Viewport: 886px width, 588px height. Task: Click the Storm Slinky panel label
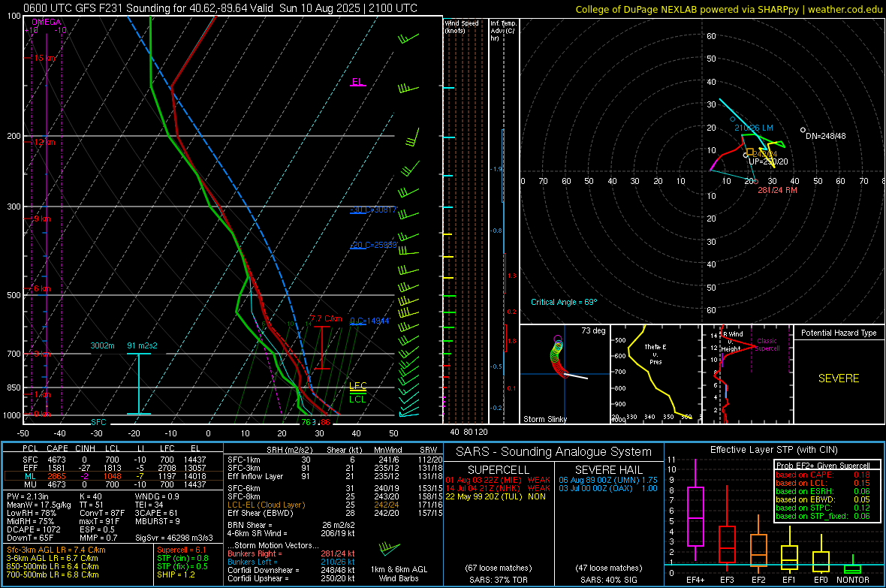544,419
